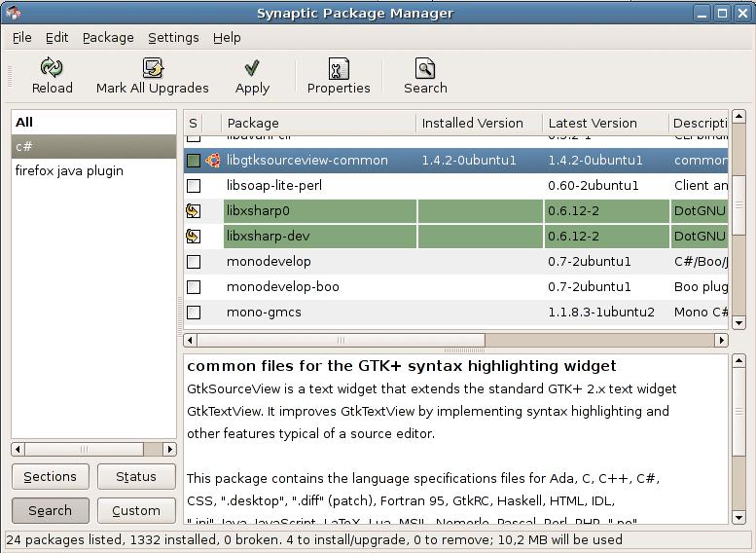Click the Reload toolbar icon
Viewport: 756px width, 553px height.
[x=52, y=67]
